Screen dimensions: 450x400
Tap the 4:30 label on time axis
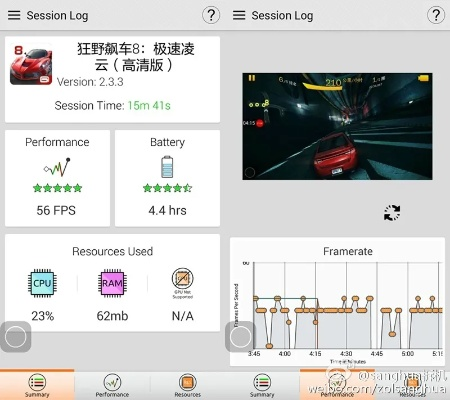[346, 353]
